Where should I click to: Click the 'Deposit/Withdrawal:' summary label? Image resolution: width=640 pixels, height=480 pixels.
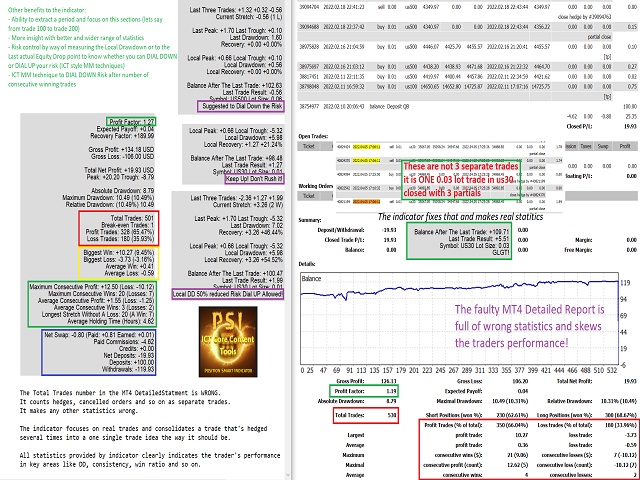[x=340, y=230]
